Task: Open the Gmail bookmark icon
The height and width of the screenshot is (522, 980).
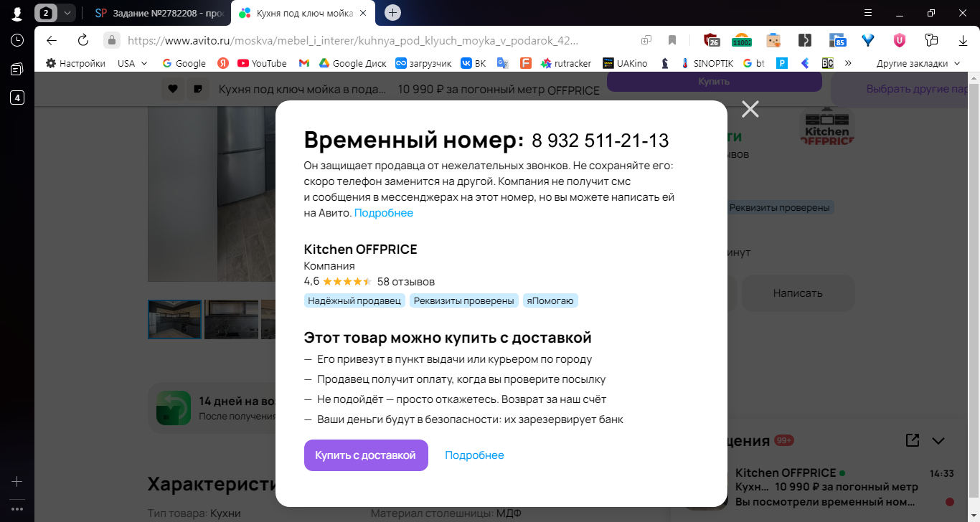Action: pos(304,63)
